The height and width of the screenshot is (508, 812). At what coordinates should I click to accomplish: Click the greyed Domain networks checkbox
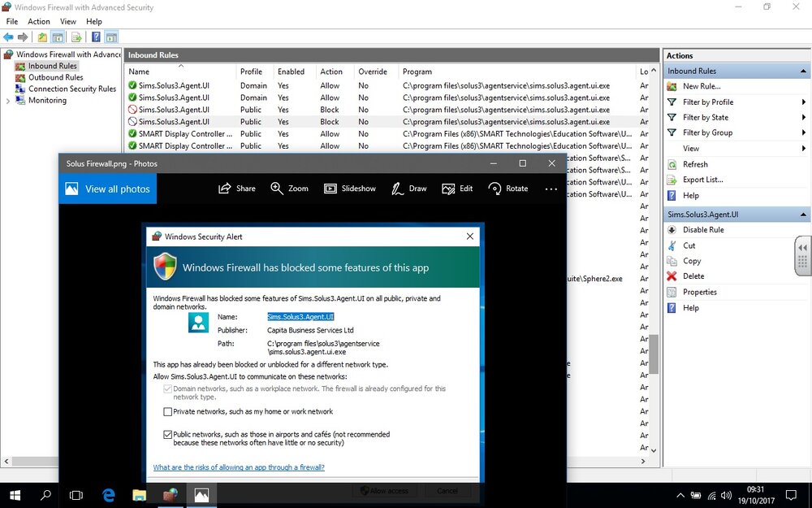167,389
